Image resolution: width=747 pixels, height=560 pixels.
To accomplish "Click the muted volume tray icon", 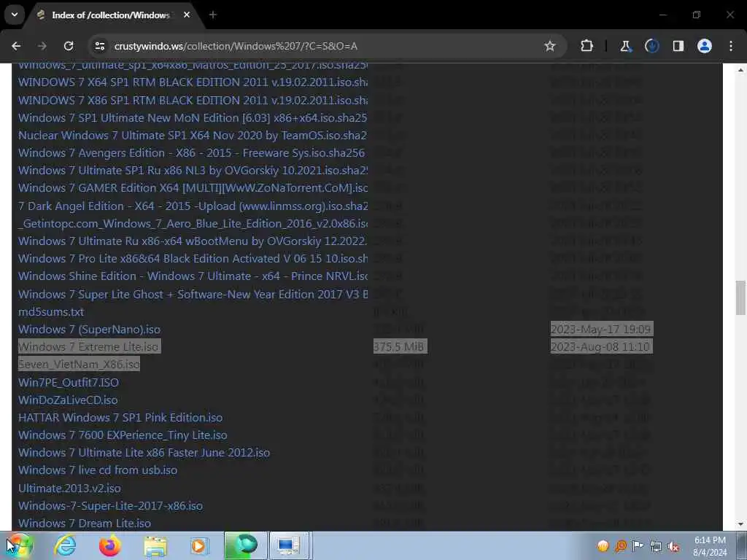I will click(673, 546).
